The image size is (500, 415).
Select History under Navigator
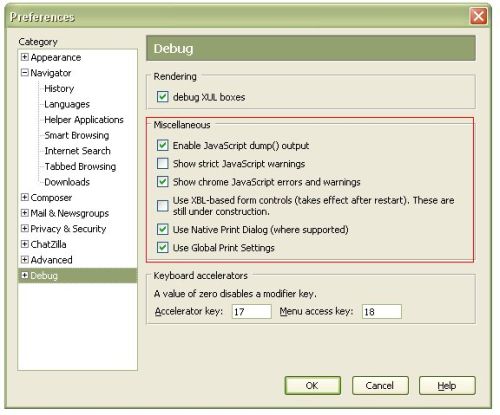[59, 89]
